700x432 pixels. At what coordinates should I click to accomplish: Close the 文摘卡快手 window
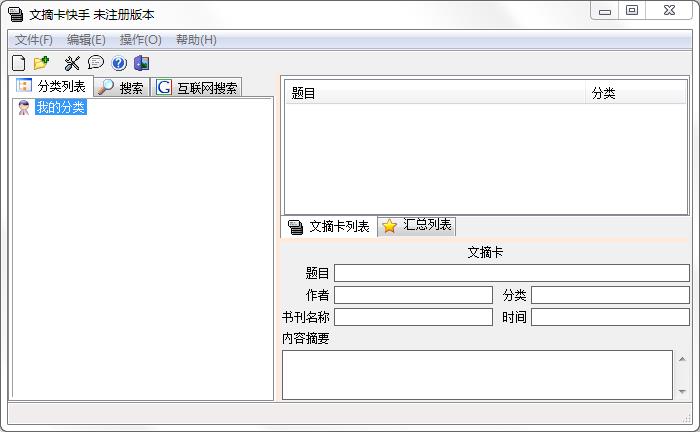[x=669, y=11]
